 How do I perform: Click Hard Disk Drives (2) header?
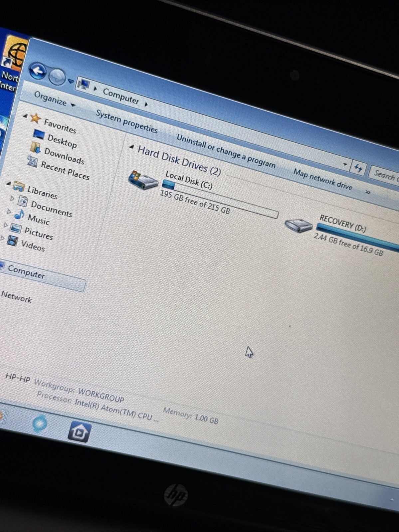[179, 161]
